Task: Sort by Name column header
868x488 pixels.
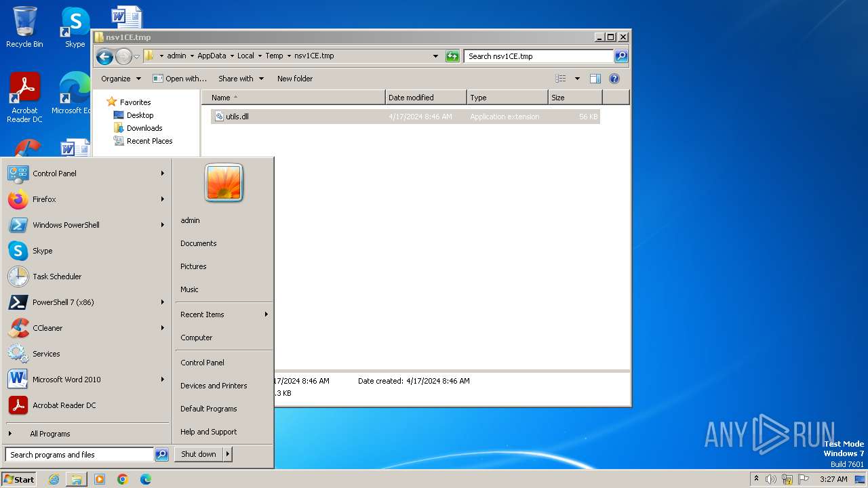Action: tap(293, 98)
